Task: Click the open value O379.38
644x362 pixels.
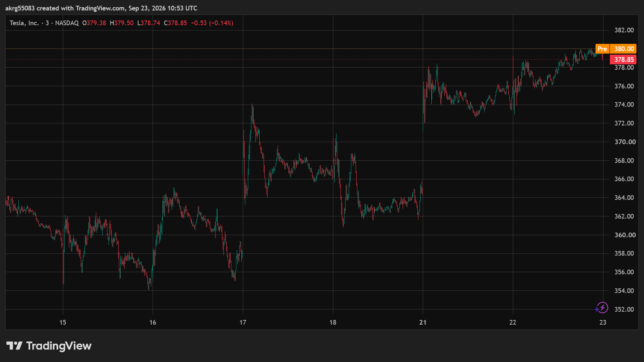Action: point(94,23)
